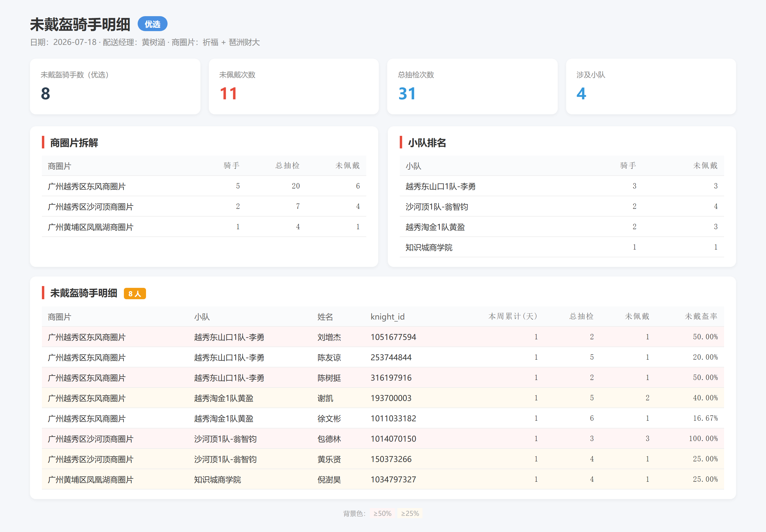The height and width of the screenshot is (532, 766).
Task: Open the 涉及小队 card showing 4
Action: [x=651, y=87]
